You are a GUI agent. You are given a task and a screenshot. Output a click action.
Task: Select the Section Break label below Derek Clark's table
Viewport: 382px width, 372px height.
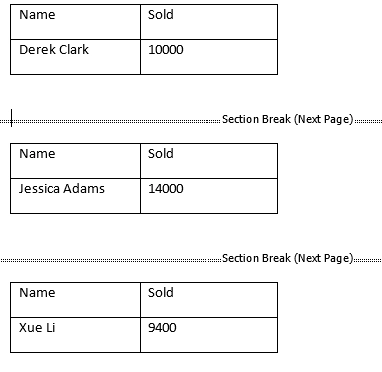coord(287,119)
